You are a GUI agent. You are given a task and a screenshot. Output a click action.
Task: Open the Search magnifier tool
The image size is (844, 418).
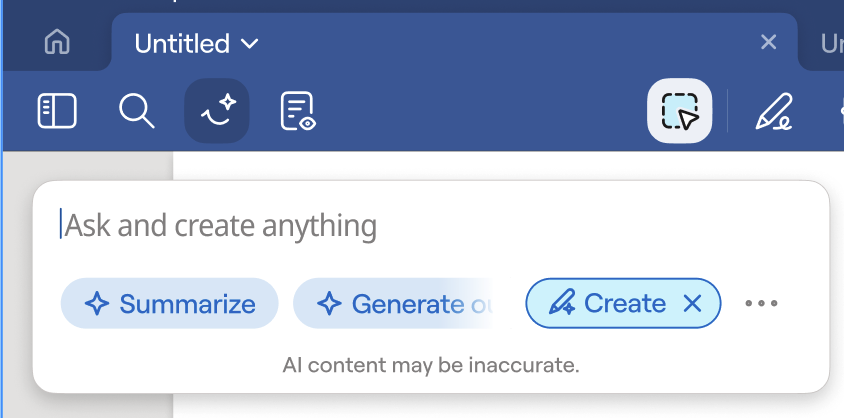point(137,111)
